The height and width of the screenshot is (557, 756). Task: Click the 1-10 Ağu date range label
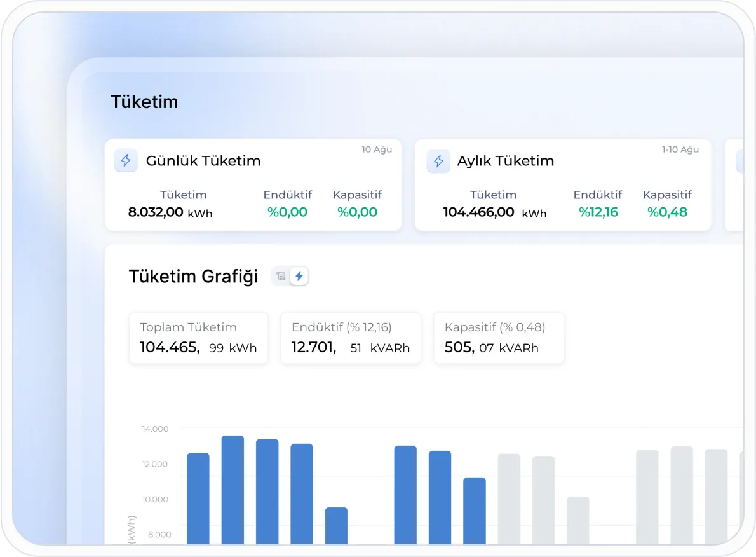680,149
